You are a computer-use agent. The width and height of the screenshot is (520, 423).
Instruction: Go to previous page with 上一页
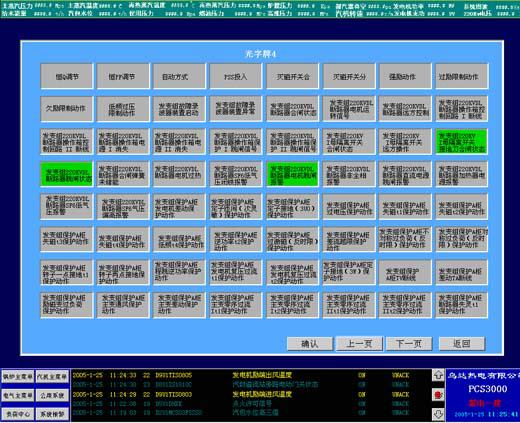[x=359, y=344]
